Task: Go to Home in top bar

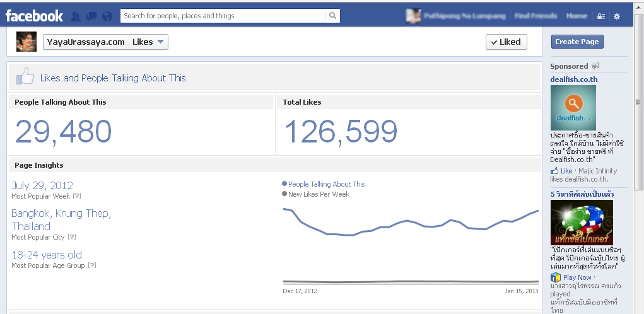Action: click(x=577, y=16)
